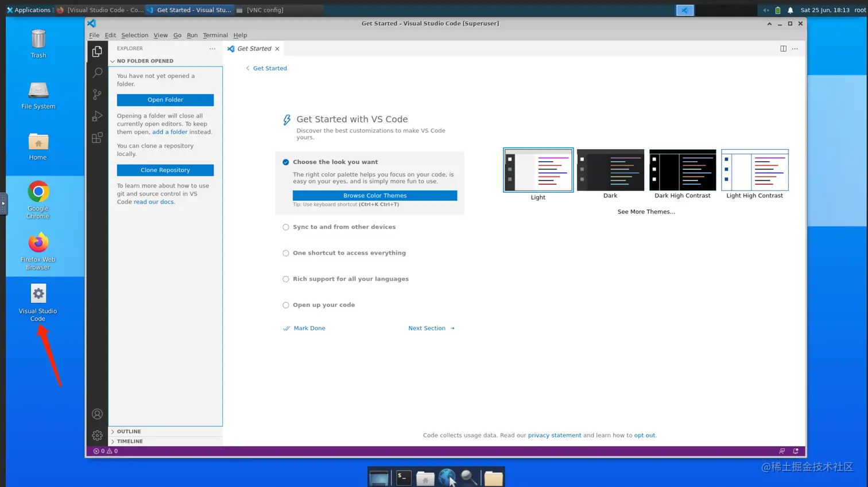
Task: Launch Google Chrome from the desktop
Action: pyautogui.click(x=38, y=200)
